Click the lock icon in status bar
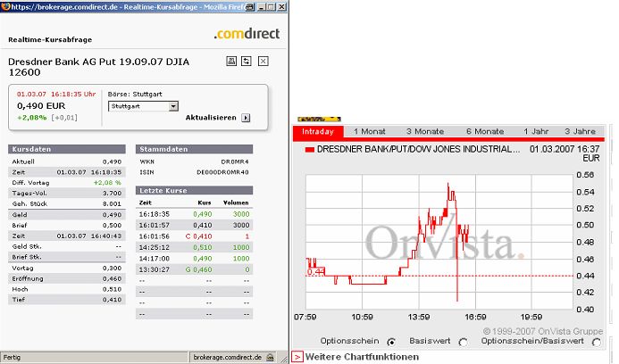 coord(270,357)
